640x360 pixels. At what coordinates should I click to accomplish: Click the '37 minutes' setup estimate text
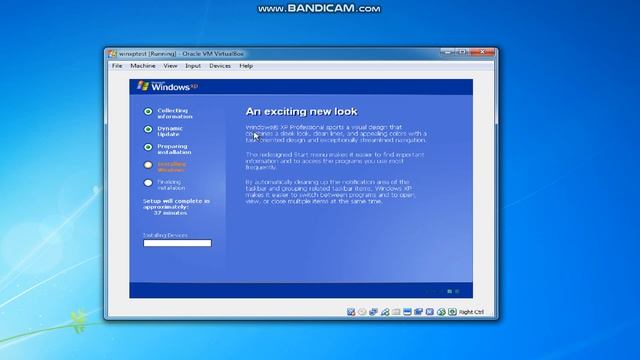coord(170,213)
